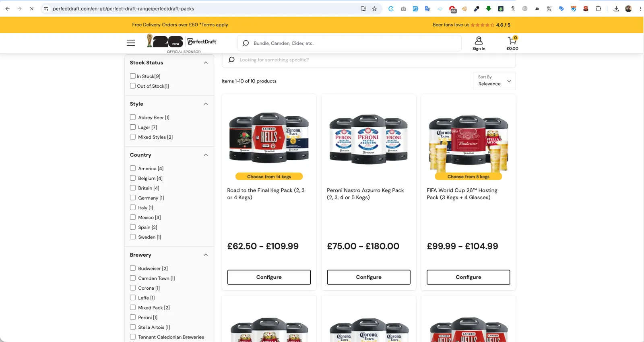Screen dimensions: 644x342
Task: Click the Choose from 14 kegs badge
Action: (269, 177)
